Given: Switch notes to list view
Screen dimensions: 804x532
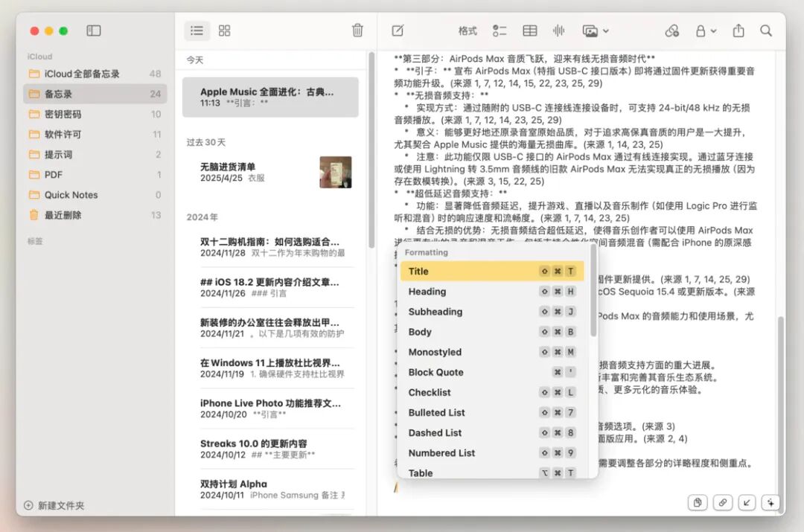Looking at the screenshot, I should click(x=197, y=31).
